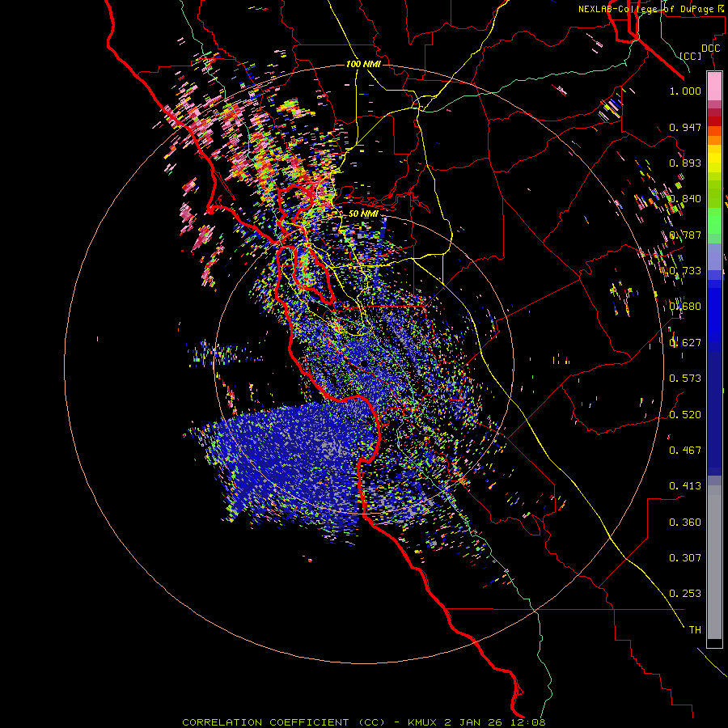Click the 0.840 value on the CC scale
Screen dimensions: 728x728
[685, 199]
